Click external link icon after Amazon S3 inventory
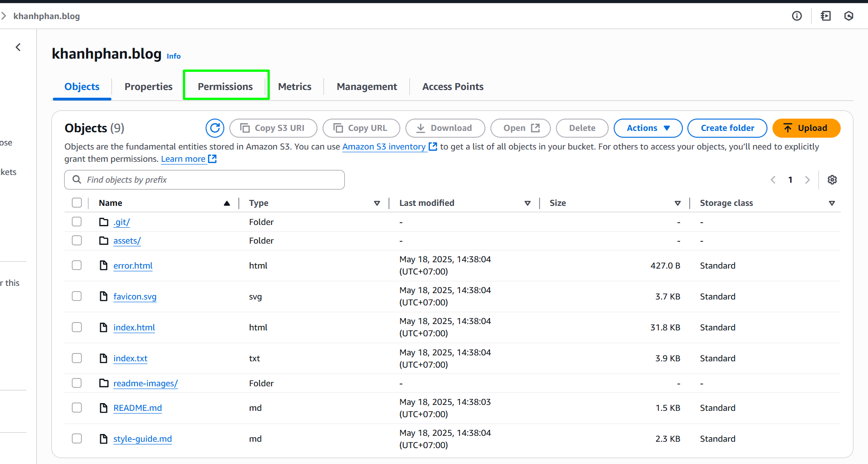 pyautogui.click(x=433, y=146)
